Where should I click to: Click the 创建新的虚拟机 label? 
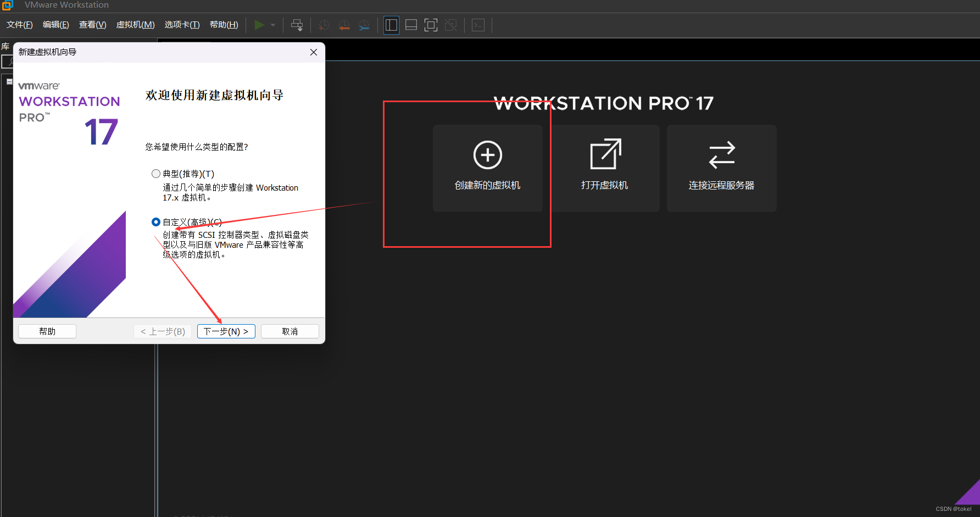(x=488, y=185)
